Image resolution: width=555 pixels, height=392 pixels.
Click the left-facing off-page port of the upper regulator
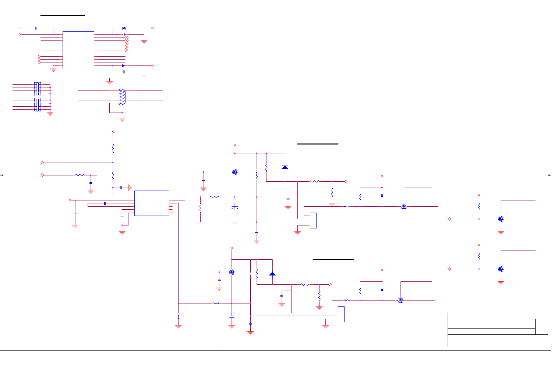tap(346, 181)
